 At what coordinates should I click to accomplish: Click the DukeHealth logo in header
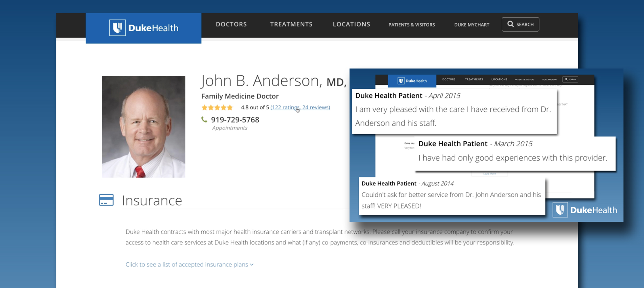pyautogui.click(x=144, y=28)
